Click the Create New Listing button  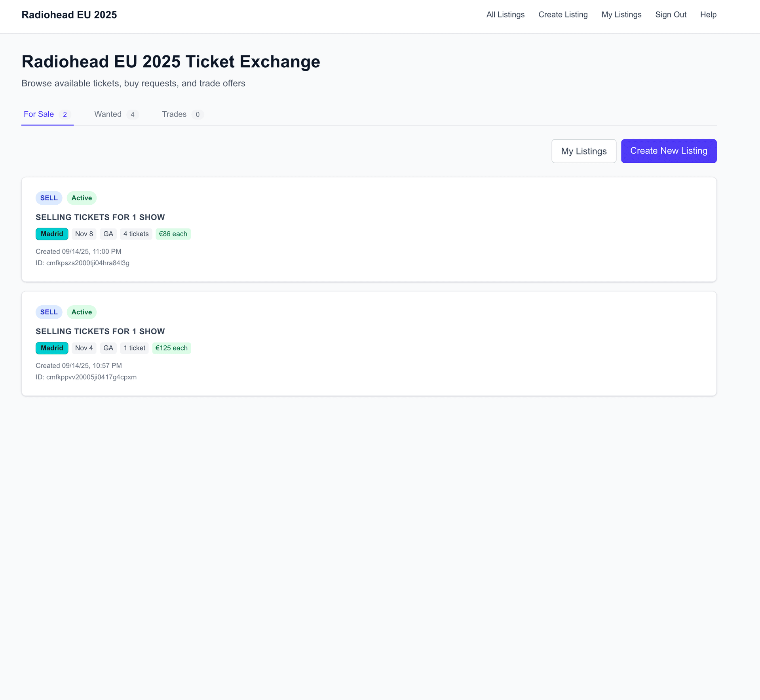point(669,151)
